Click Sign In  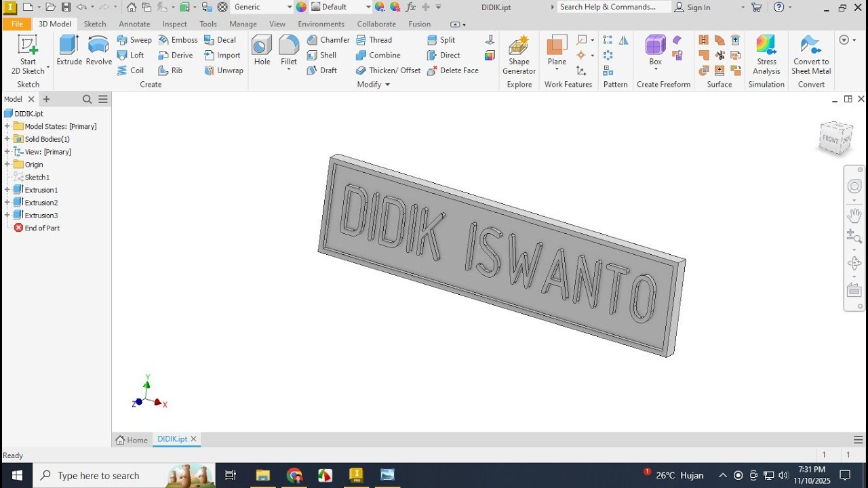tap(692, 7)
